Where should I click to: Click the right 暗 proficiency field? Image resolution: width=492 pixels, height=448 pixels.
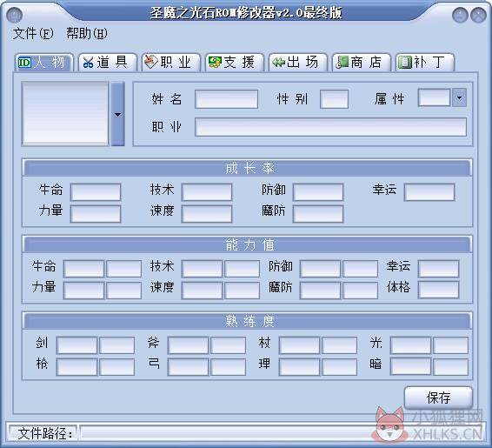[x=451, y=367]
